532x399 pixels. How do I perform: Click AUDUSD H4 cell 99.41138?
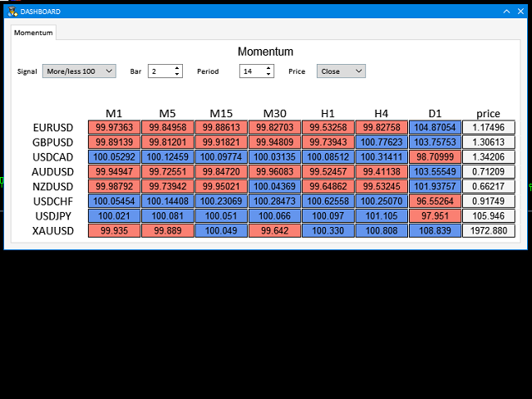click(382, 171)
